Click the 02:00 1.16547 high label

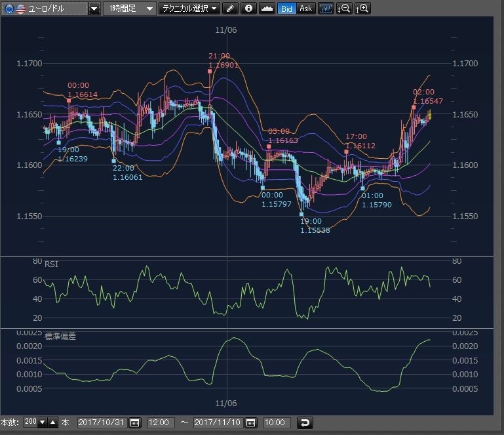pos(428,96)
